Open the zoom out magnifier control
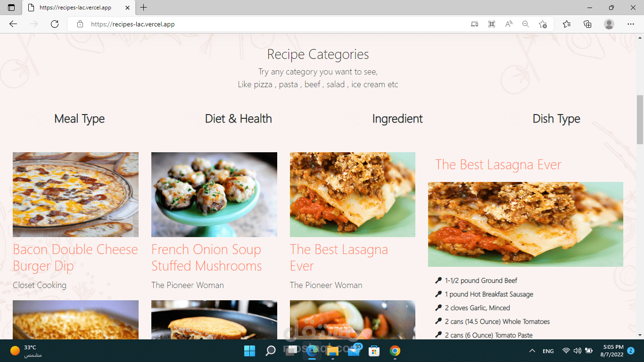The image size is (644, 362). pyautogui.click(x=526, y=24)
